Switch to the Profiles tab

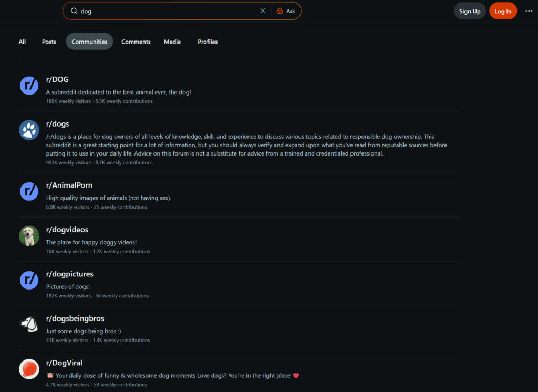[208, 42]
